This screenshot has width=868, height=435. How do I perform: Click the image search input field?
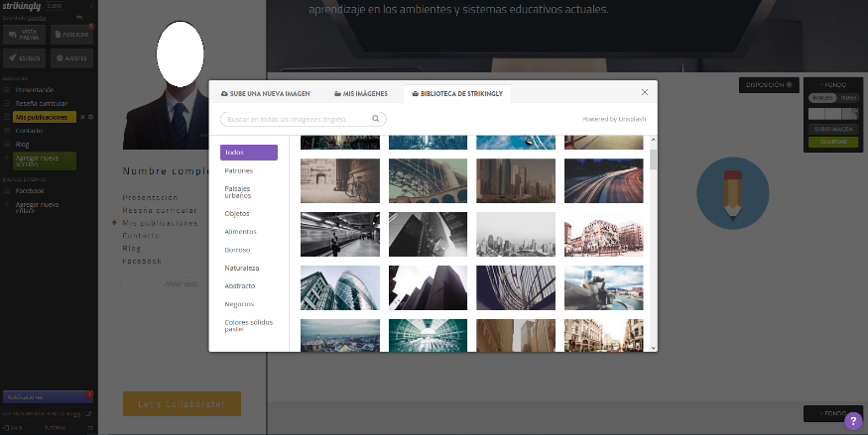298,119
